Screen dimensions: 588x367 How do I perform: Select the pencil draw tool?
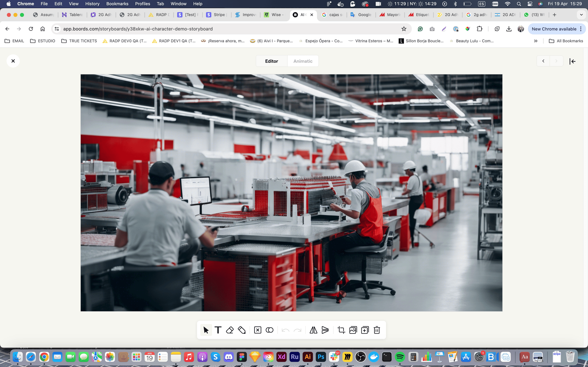pos(241,330)
